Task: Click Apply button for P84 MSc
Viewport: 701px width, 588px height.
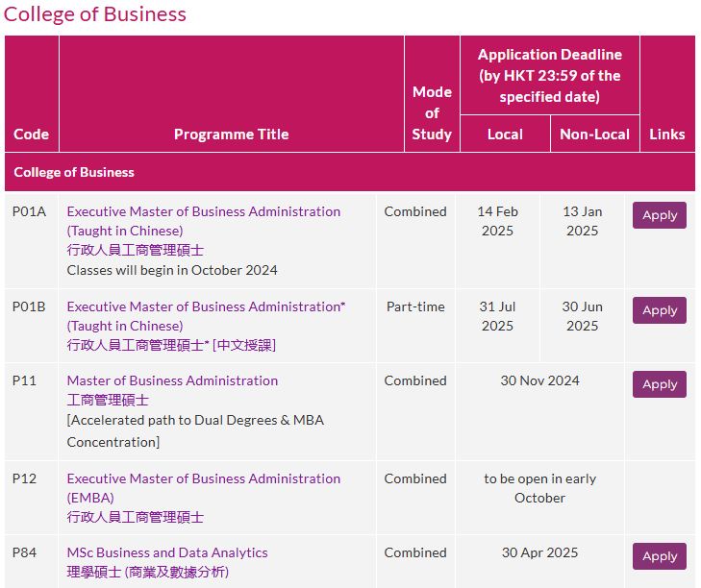Action: pyautogui.click(x=659, y=556)
